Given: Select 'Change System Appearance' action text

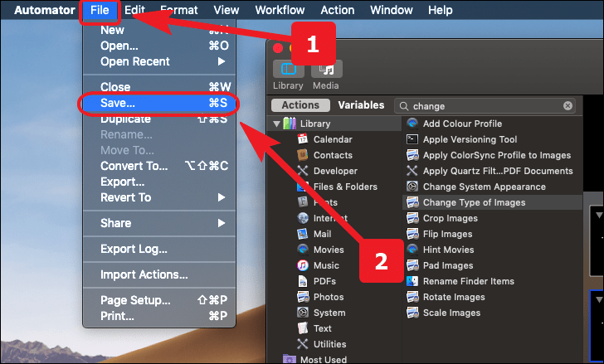Looking at the screenshot, I should pyautogui.click(x=485, y=187).
